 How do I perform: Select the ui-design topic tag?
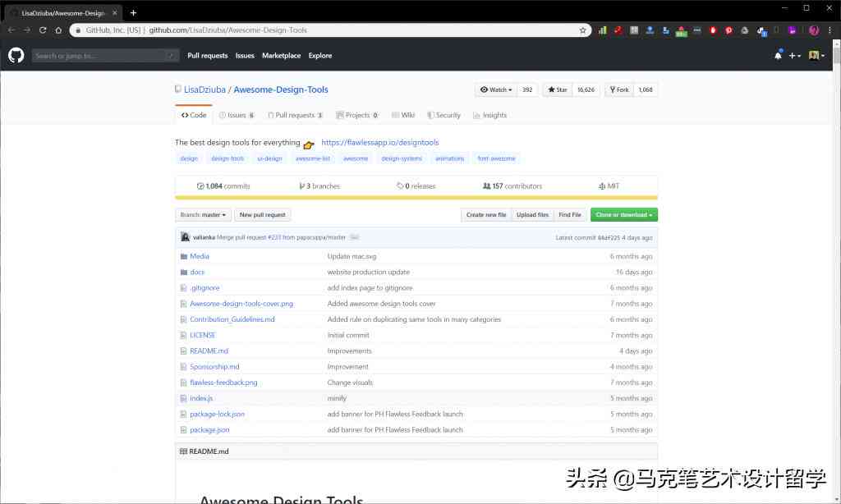[x=269, y=158]
